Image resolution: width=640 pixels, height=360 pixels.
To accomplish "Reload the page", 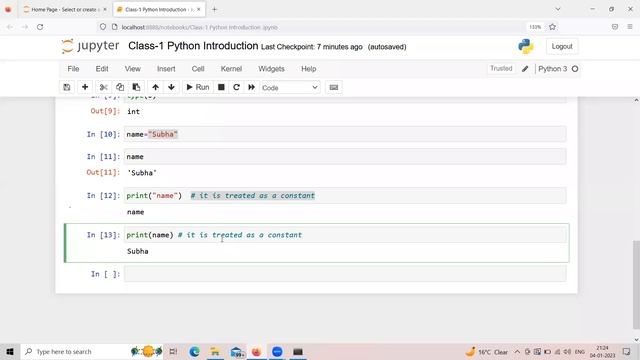I will coord(40,27).
